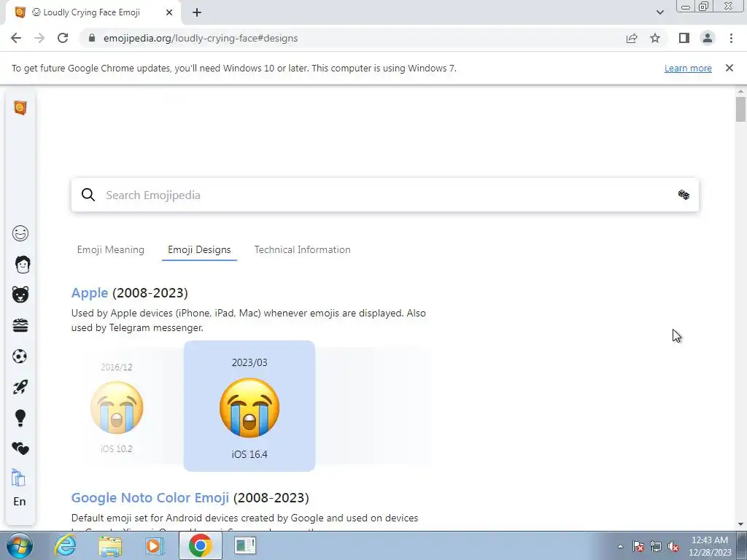Open Windows Explorer from the taskbar
Viewport: 747px width, 560px height.
tap(110, 545)
